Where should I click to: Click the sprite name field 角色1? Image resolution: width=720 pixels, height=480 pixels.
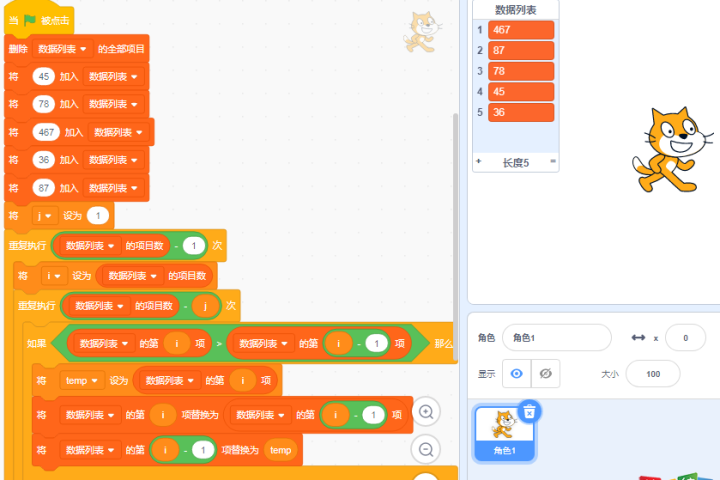click(x=556, y=338)
